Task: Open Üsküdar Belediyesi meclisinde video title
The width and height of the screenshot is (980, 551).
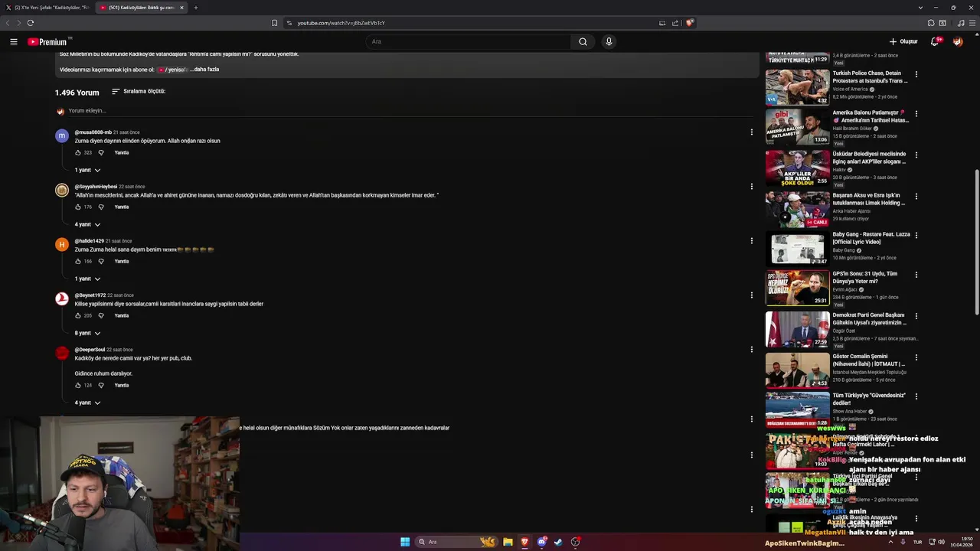Action: [x=870, y=158]
